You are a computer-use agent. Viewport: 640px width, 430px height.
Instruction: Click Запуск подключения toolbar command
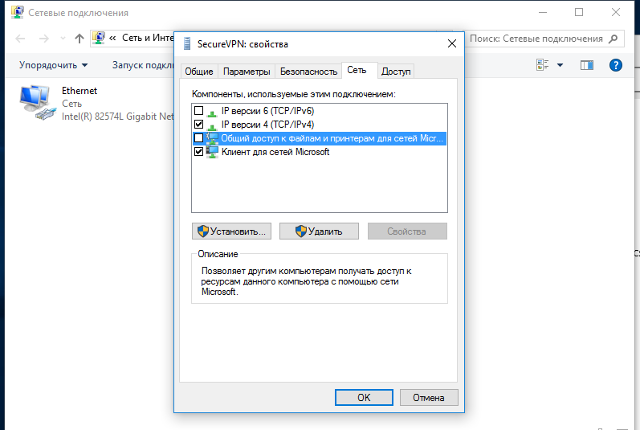[x=143, y=65]
